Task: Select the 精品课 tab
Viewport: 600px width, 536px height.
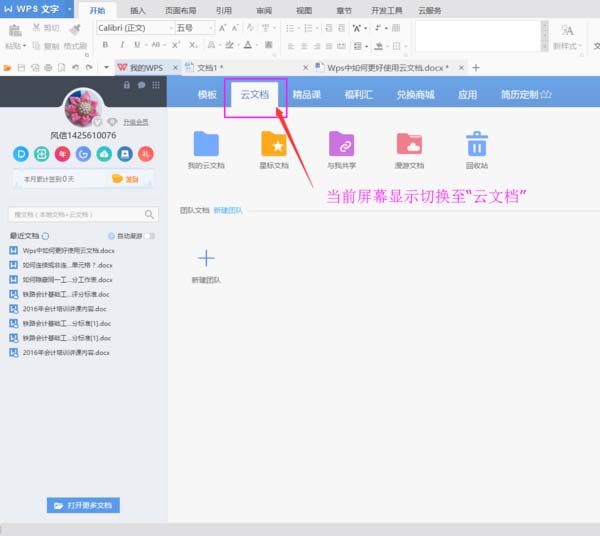Action: (307, 94)
